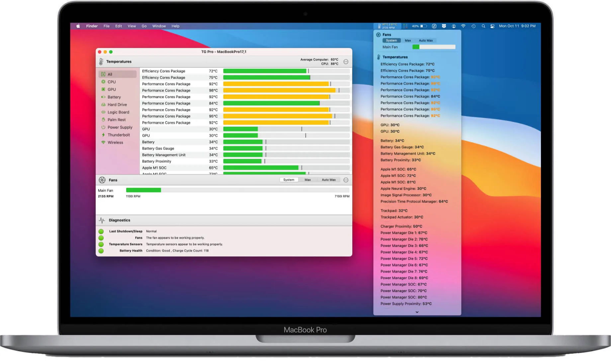The height and width of the screenshot is (364, 611).
Task: Open Spotlight search from the menu bar
Action: tap(484, 26)
